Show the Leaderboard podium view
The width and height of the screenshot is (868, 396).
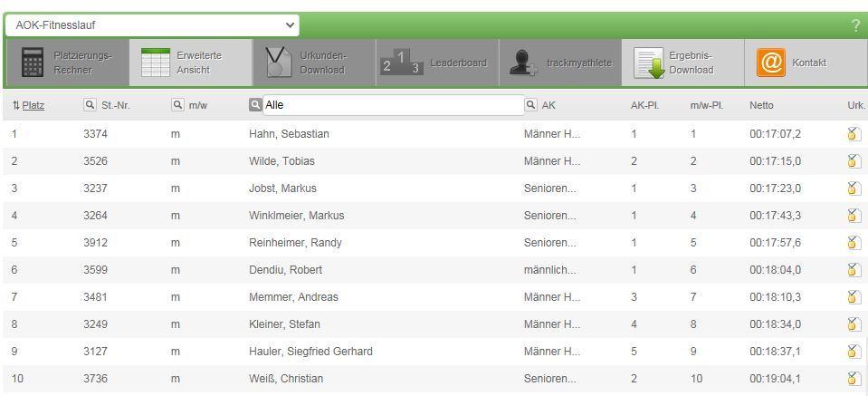click(x=436, y=63)
